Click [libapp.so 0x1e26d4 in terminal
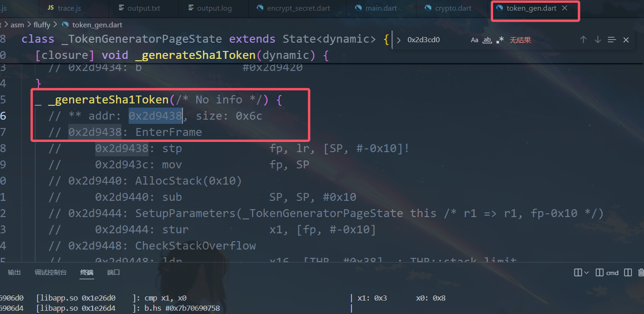Viewport: 644px width, 314px height. (76, 308)
